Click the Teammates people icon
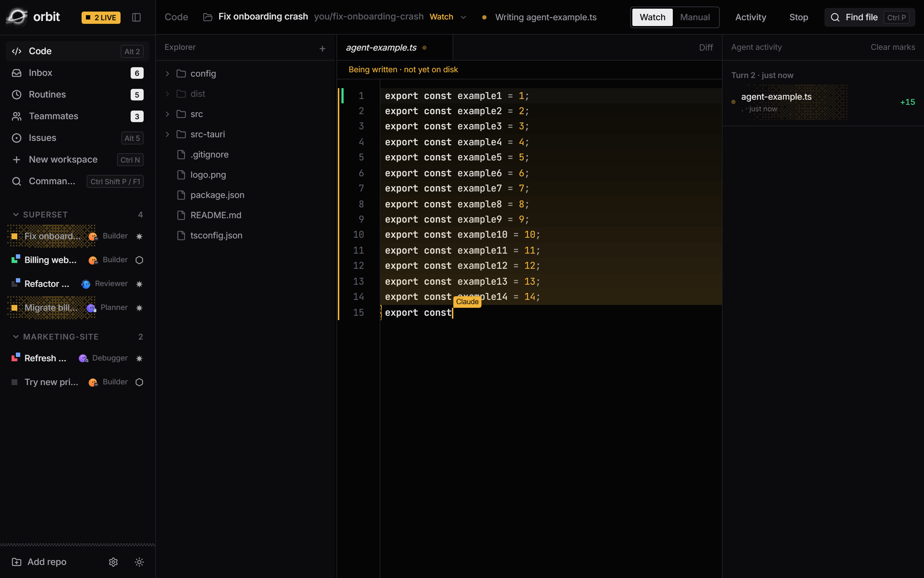Screen dimensions: 924x578 tap(16, 116)
